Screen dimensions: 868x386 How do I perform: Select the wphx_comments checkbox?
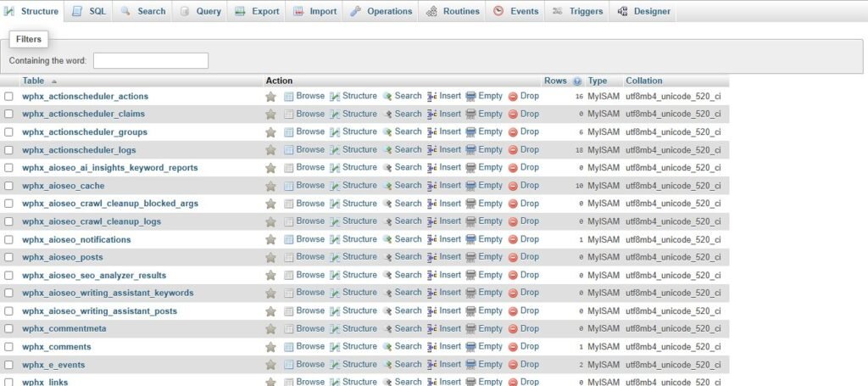[x=8, y=347]
